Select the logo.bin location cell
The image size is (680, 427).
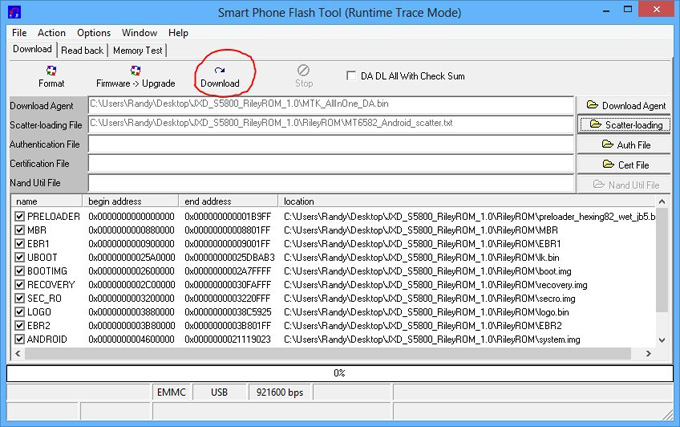426,312
